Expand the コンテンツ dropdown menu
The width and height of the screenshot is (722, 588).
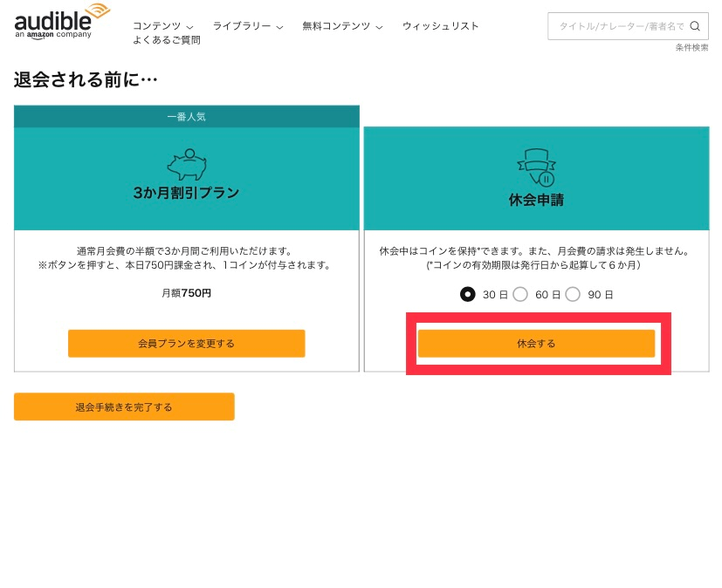(x=163, y=26)
